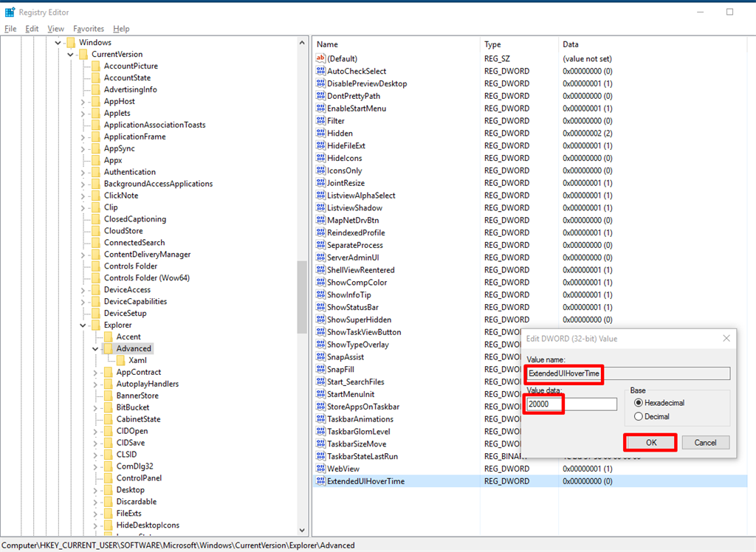
Task: Open the Favorites menu
Action: 89,29
